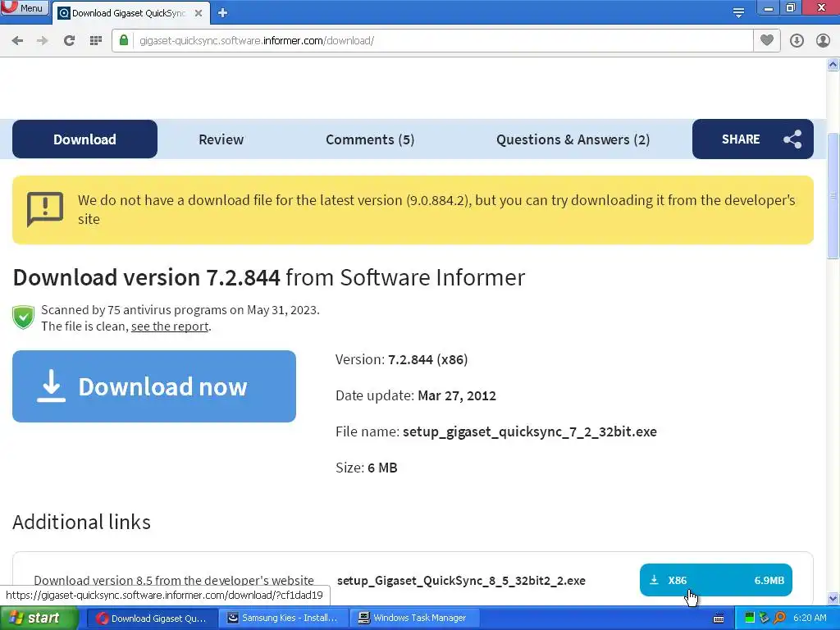Open Questions & Answers (2) tab
Screen dimensions: 840x630
[x=573, y=139]
